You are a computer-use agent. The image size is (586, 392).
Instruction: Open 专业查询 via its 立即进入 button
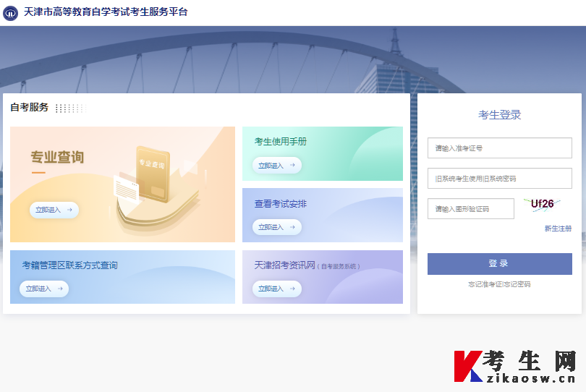click(x=54, y=210)
